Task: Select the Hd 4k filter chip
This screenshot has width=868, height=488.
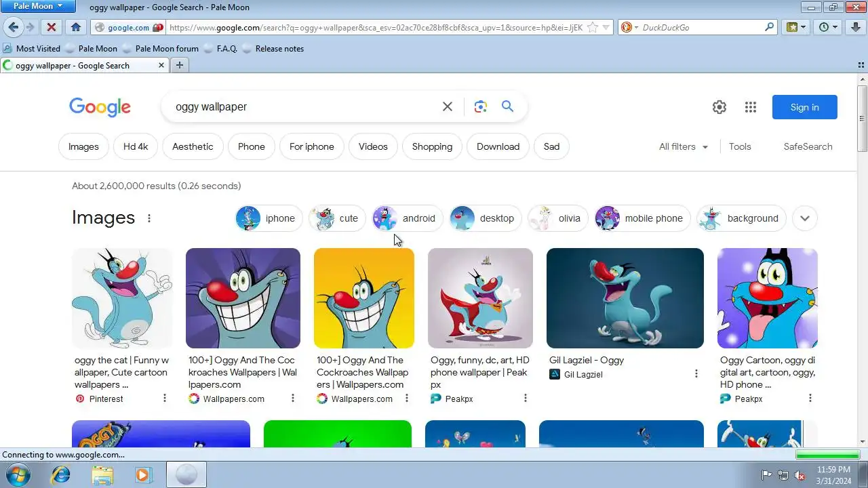Action: pyautogui.click(x=136, y=146)
